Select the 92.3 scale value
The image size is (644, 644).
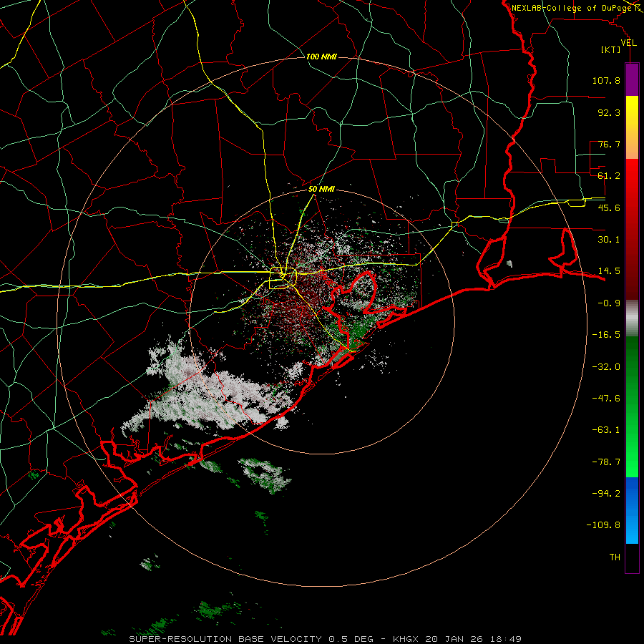pos(609,112)
